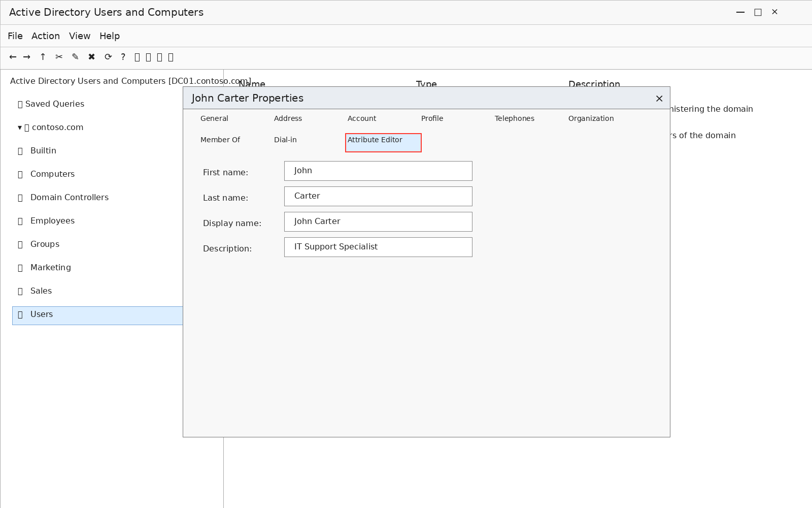
Task: Select the Organization tab
Action: pyautogui.click(x=591, y=118)
